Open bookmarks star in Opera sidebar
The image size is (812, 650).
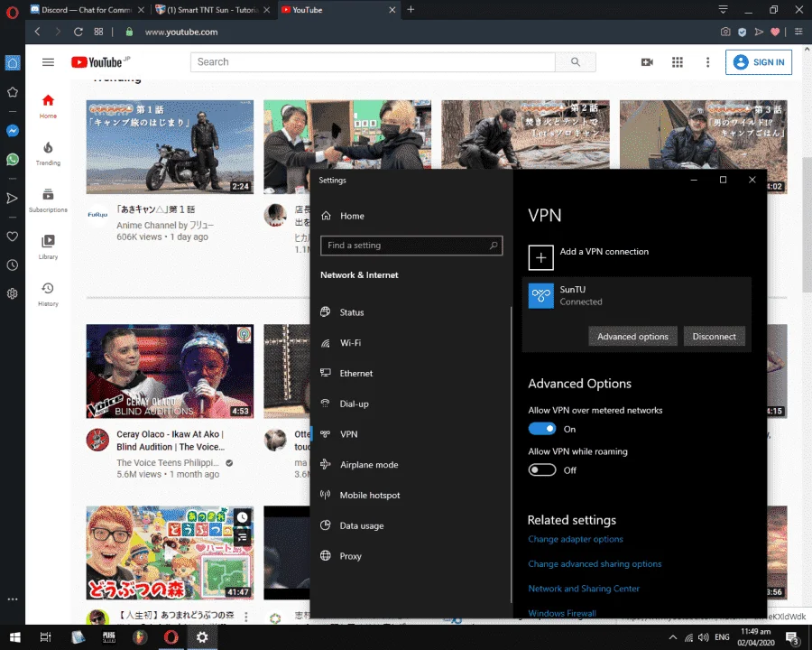coord(13,92)
